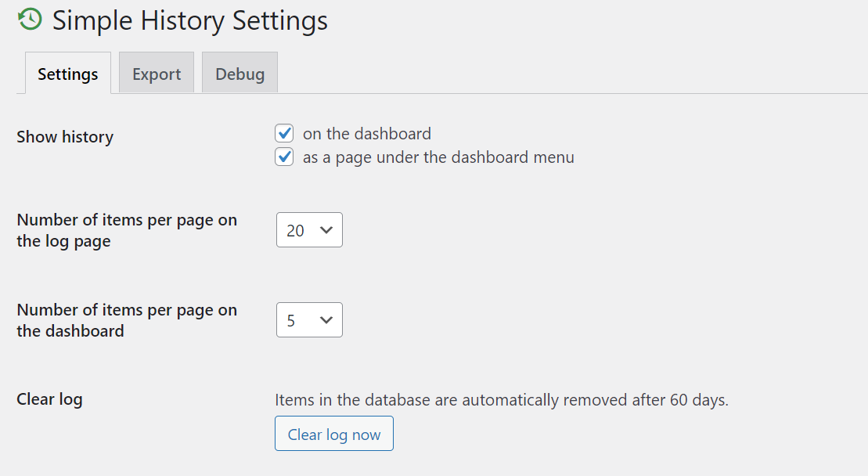Select the Settings tab
868x476 pixels.
(x=68, y=74)
